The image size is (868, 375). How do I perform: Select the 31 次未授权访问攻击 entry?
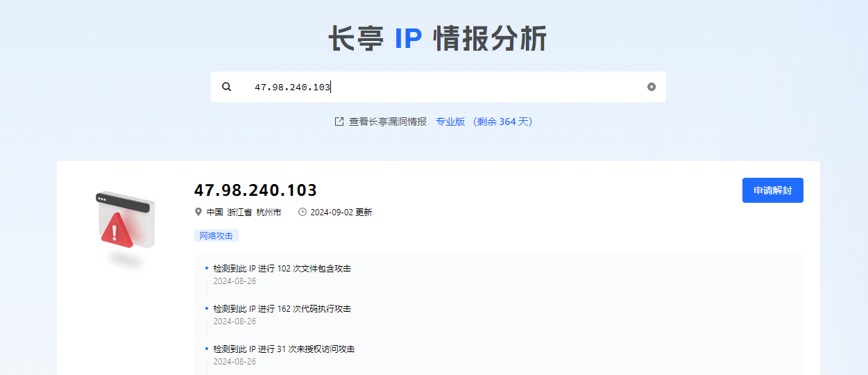coord(284,349)
